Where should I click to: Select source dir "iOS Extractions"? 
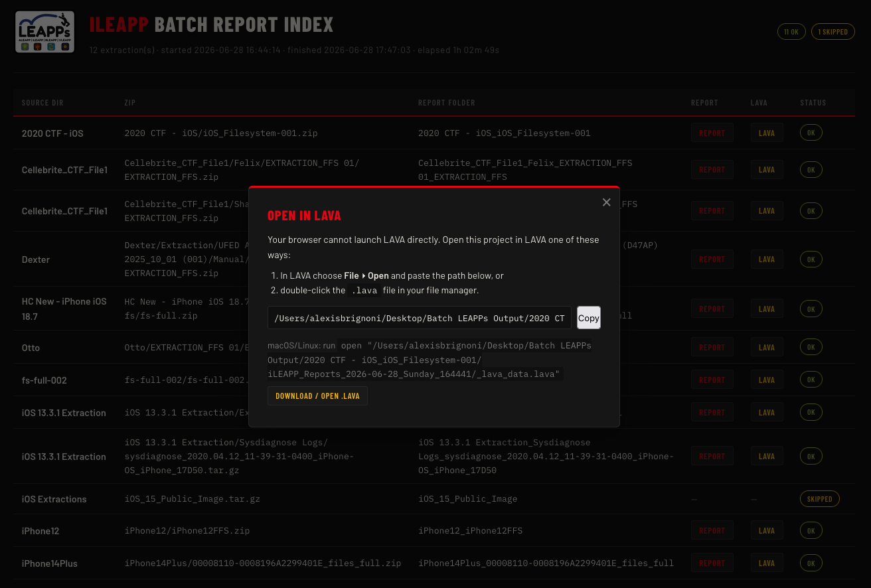[x=54, y=499]
